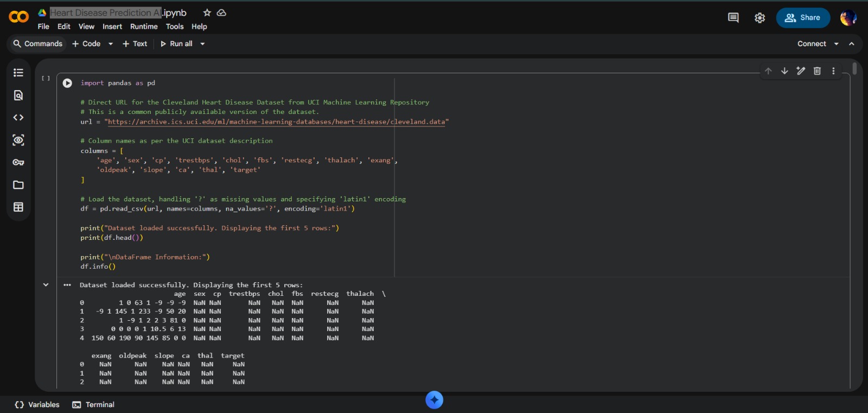The image size is (868, 413).
Task: Expand the Run all dropdown arrow
Action: tap(202, 44)
